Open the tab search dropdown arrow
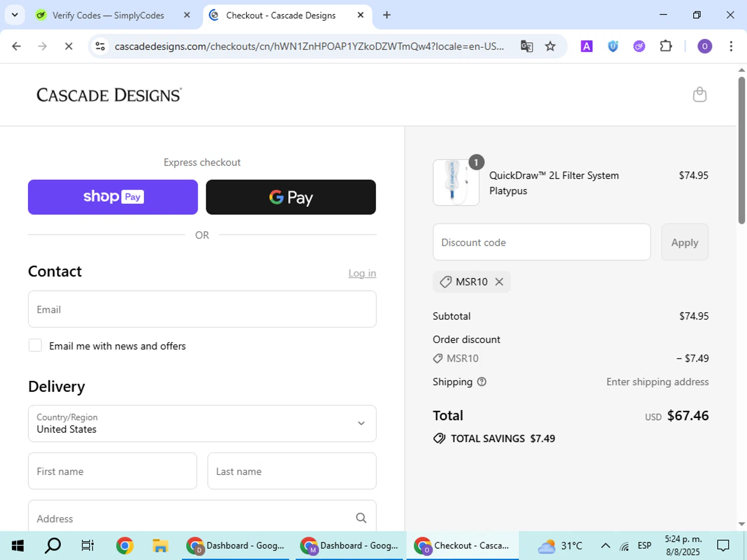747x560 pixels. [14, 15]
